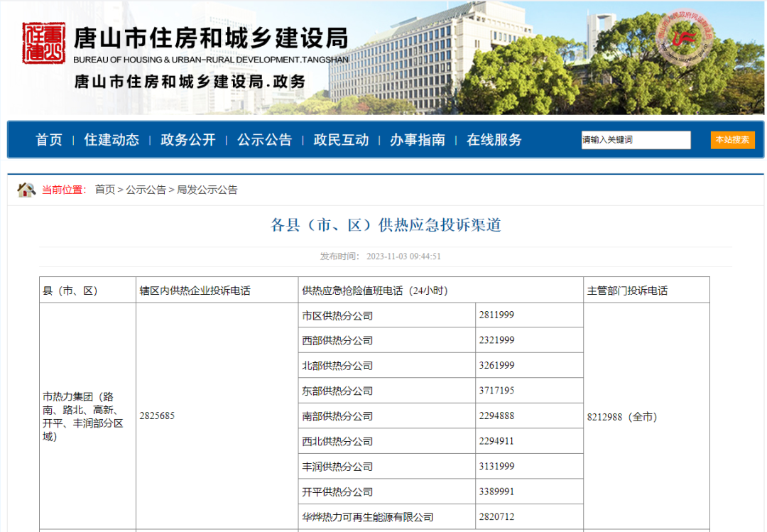
Task: Click phone number 8212988（全市） cell
Action: point(621,417)
